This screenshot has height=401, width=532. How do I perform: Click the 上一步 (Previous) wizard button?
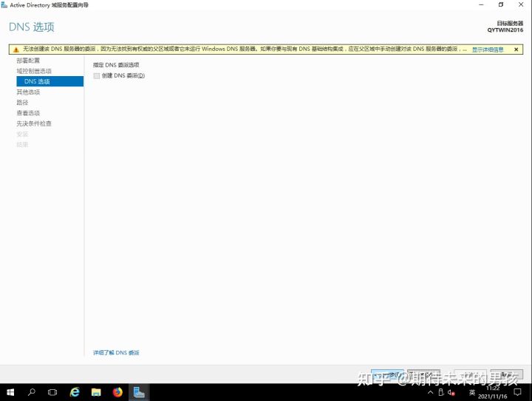click(387, 374)
